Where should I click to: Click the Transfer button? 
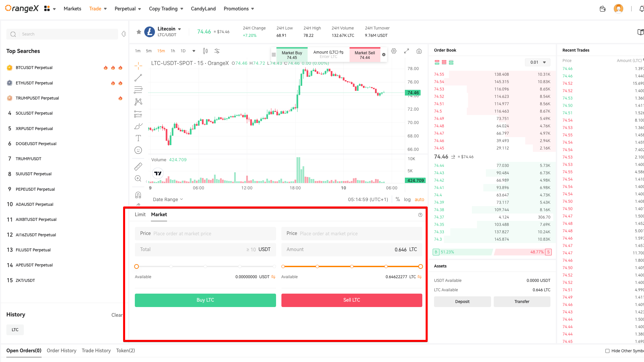(x=522, y=302)
